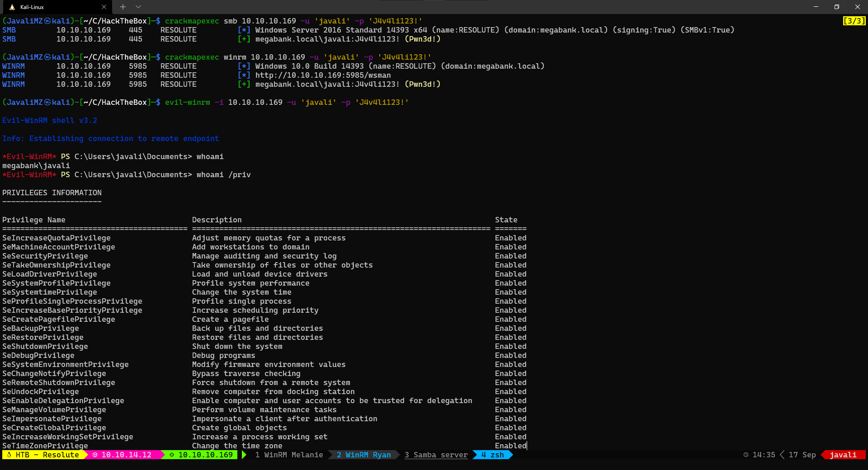The image size is (868, 470).
Task: Switch to tmux window 2 WinRM Ryan
Action: pyautogui.click(x=363, y=455)
